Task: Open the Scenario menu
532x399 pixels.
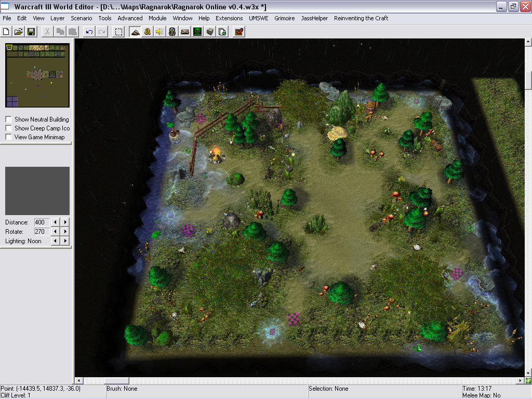Action: [x=82, y=18]
